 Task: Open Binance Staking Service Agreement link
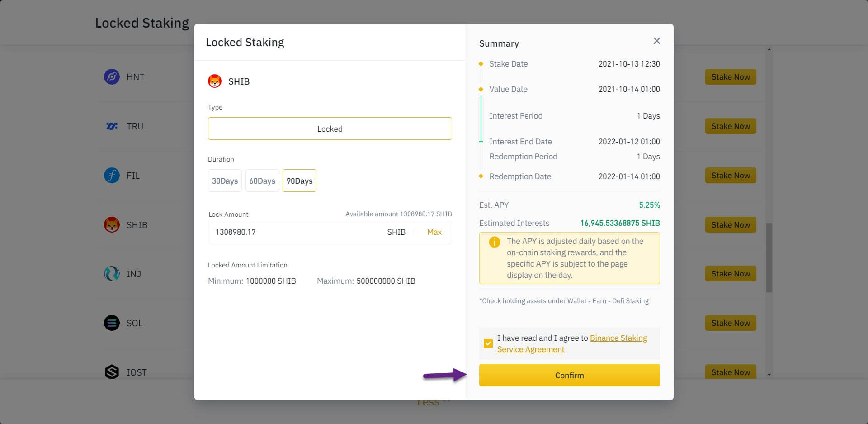(572, 344)
